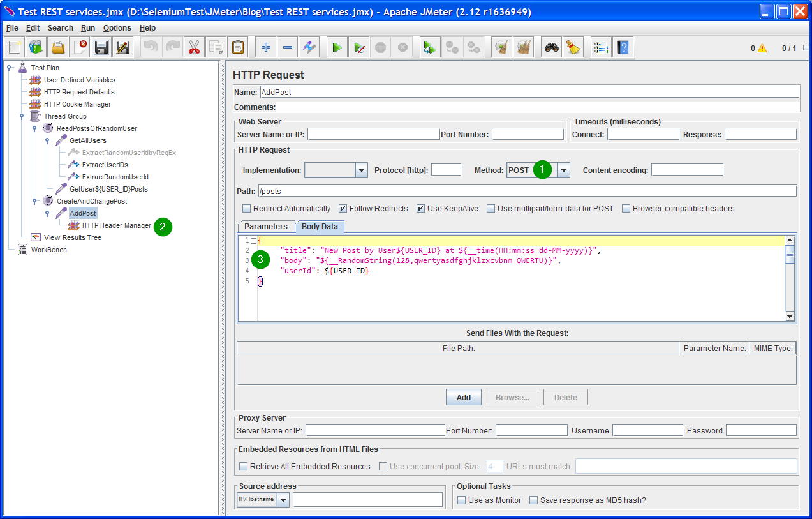Switch to the Parameters tab

[x=266, y=227]
